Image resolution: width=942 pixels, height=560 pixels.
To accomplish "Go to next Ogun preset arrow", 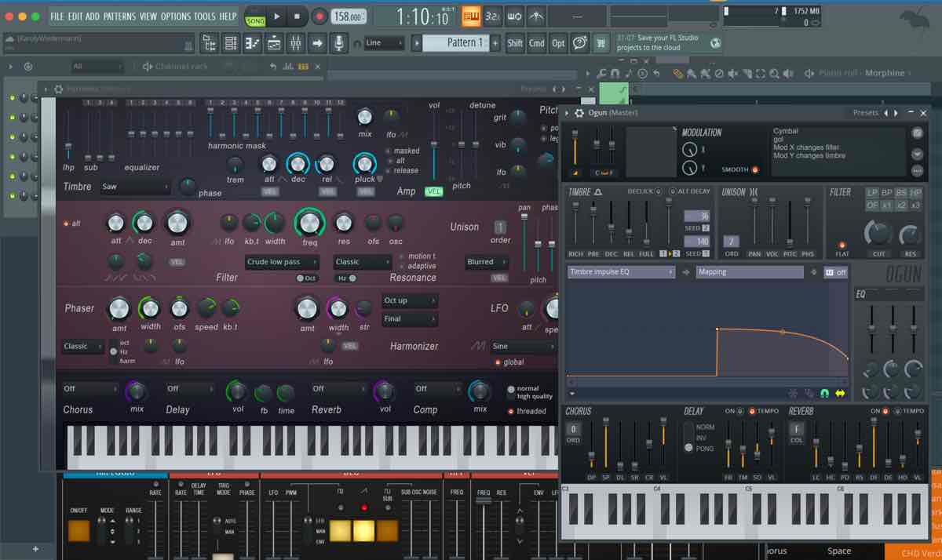I will coord(896,114).
